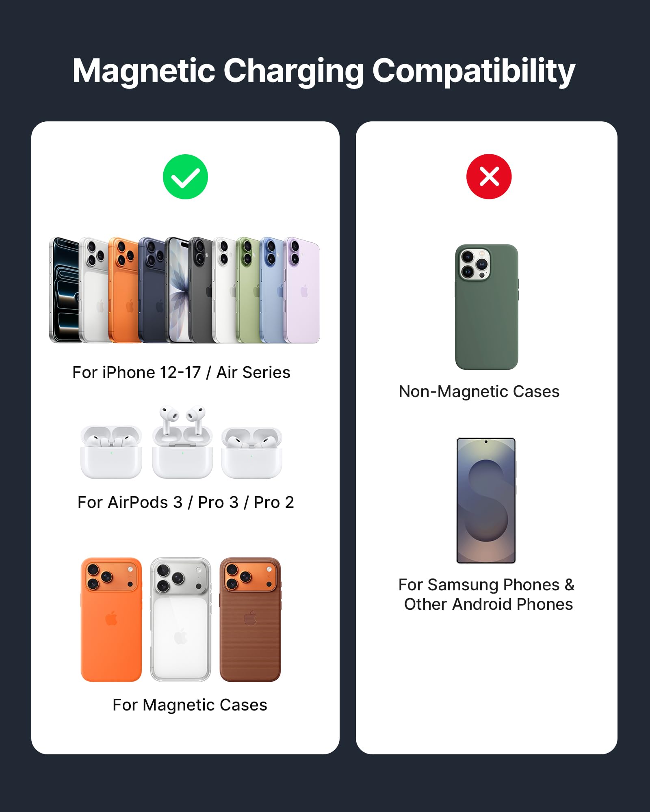Screen dimensions: 650x812
Task: Select the lavender iPhone in the lineup
Action: point(303,290)
